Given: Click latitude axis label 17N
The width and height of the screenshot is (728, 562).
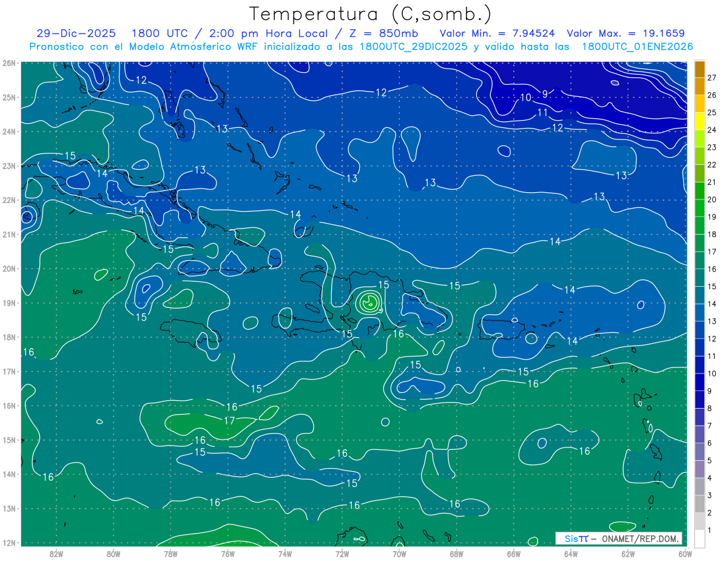Looking at the screenshot, I should (9, 372).
